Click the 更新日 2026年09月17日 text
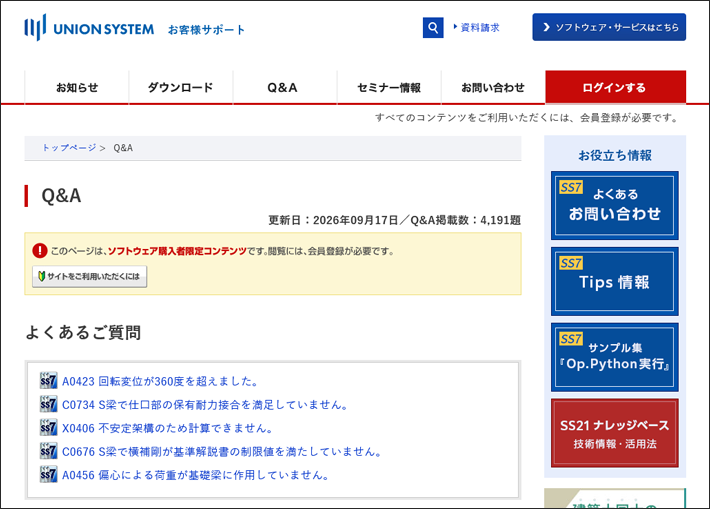The image size is (710, 509). pos(333,220)
